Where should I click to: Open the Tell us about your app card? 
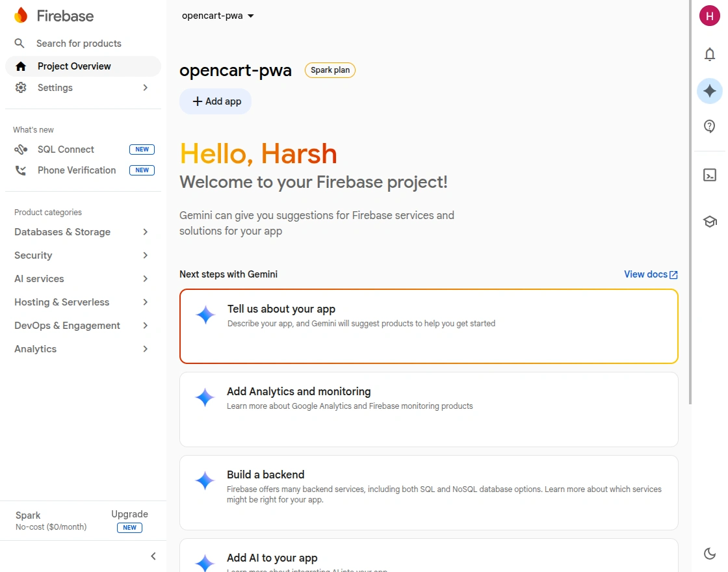(x=428, y=326)
